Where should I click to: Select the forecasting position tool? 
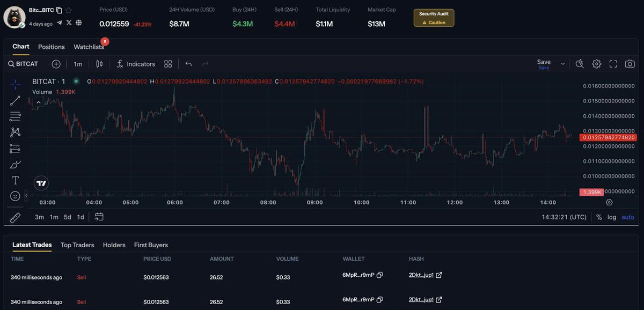15,149
